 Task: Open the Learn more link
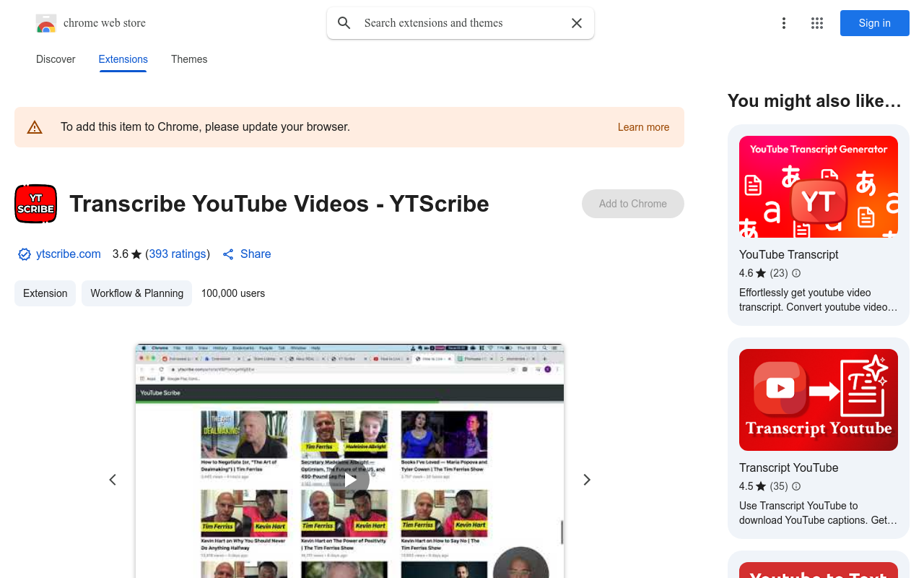[x=643, y=127]
